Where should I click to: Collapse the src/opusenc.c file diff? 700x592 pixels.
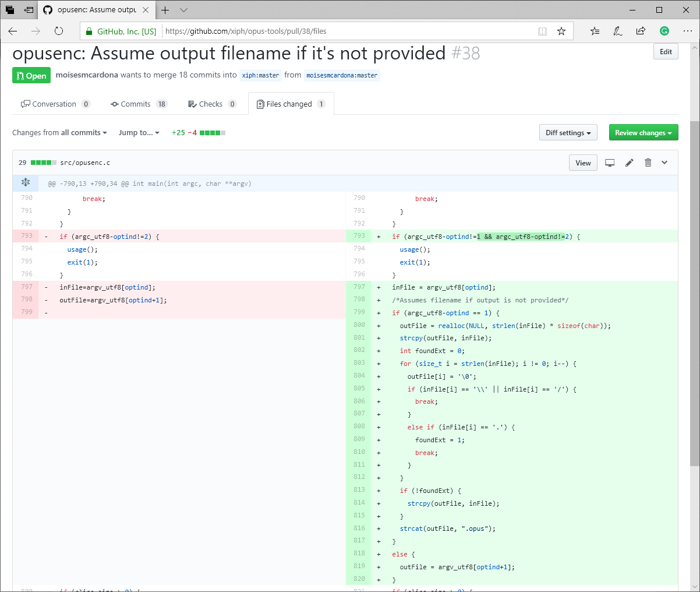click(664, 163)
